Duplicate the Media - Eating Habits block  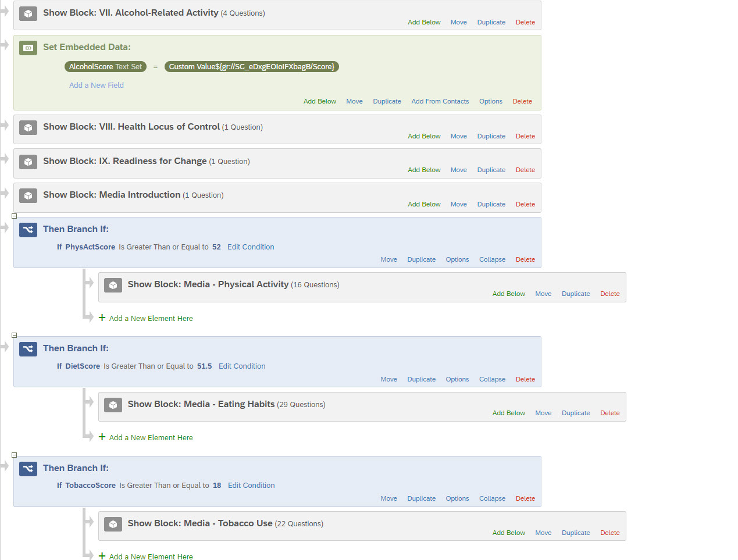click(x=576, y=413)
